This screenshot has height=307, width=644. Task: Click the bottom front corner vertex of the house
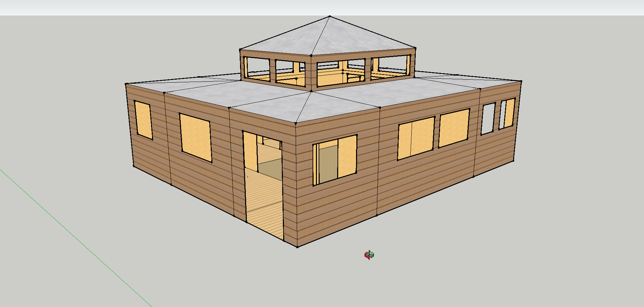tap(297, 247)
